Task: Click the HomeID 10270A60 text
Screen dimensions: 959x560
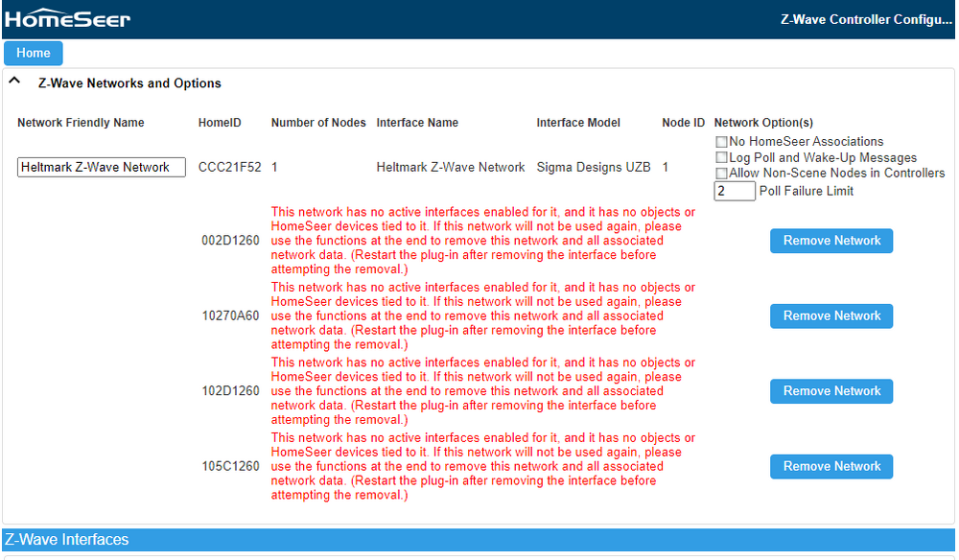Action: click(x=230, y=316)
